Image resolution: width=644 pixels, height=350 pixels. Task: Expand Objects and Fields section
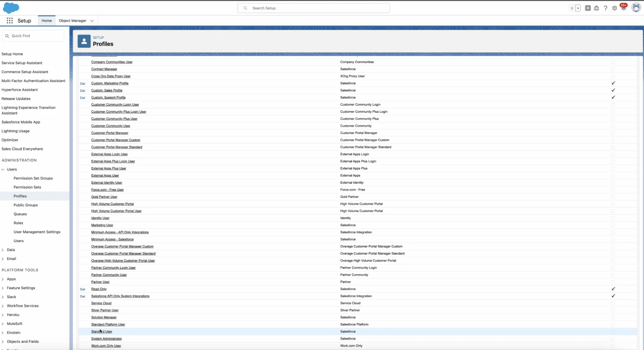(3, 342)
